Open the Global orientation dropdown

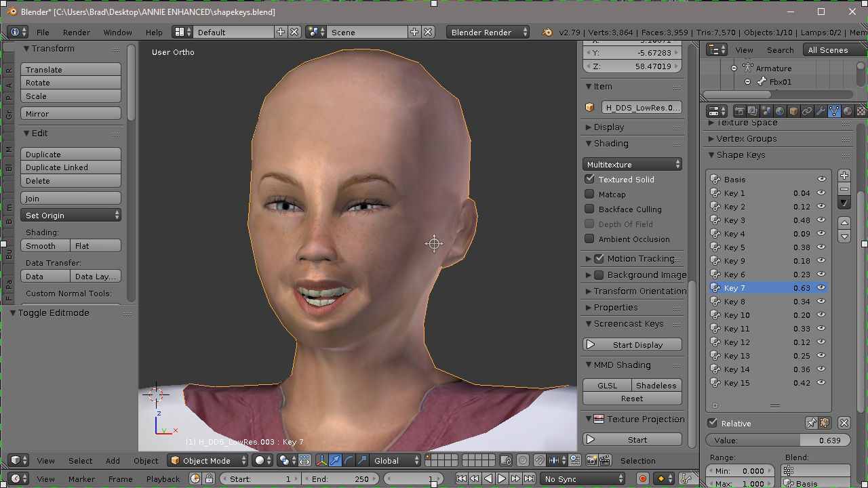[x=396, y=461]
